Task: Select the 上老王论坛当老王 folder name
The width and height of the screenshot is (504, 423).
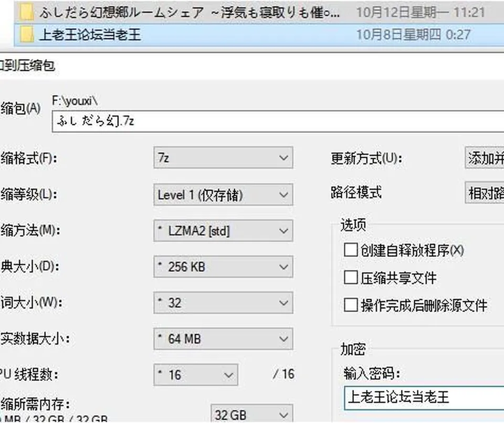Action: pyautogui.click(x=90, y=35)
